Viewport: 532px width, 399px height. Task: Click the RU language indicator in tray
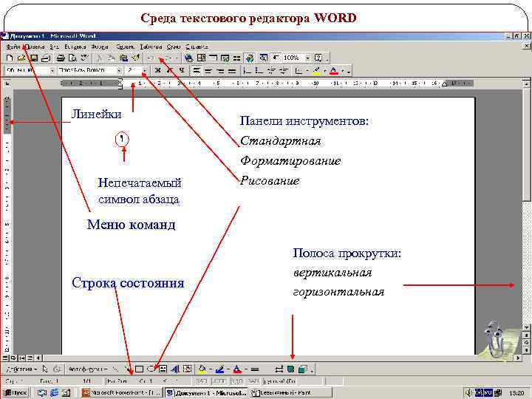488,393
